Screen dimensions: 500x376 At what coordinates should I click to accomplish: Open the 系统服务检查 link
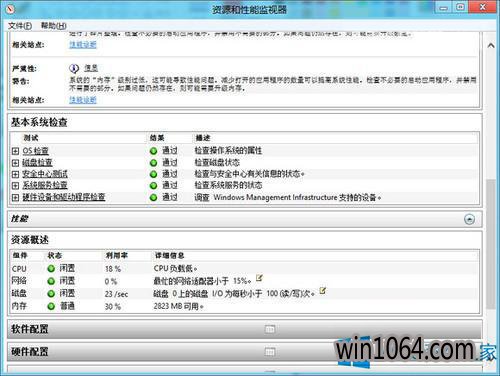coord(45,185)
